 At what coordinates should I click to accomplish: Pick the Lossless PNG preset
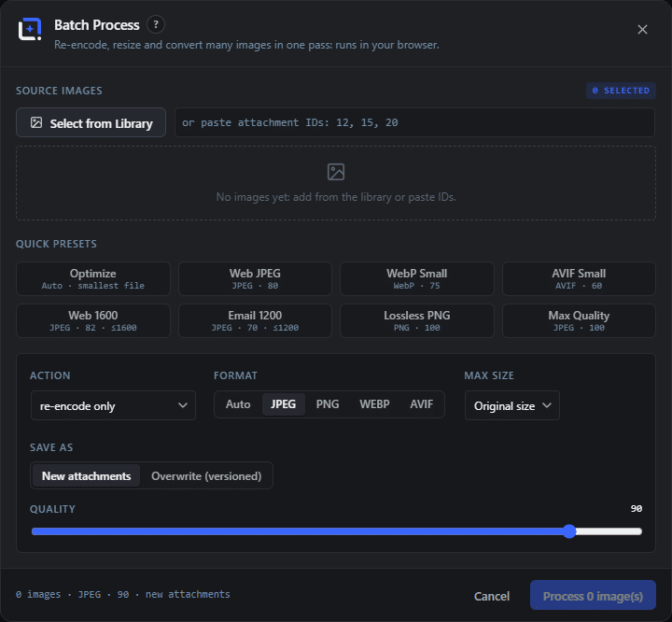coord(416,321)
